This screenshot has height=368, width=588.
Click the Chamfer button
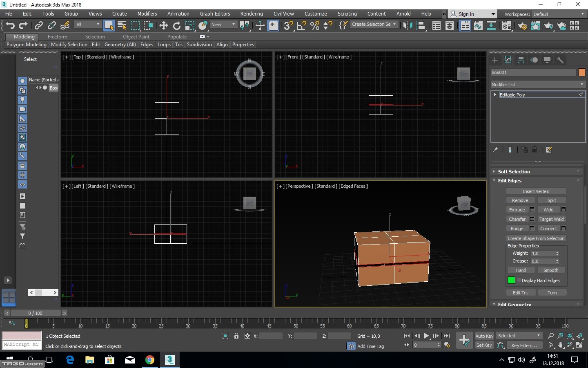517,219
